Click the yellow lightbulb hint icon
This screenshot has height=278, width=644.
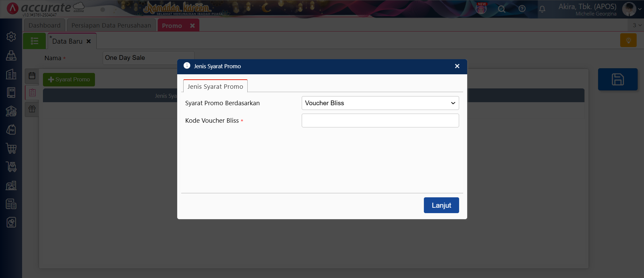(x=628, y=40)
